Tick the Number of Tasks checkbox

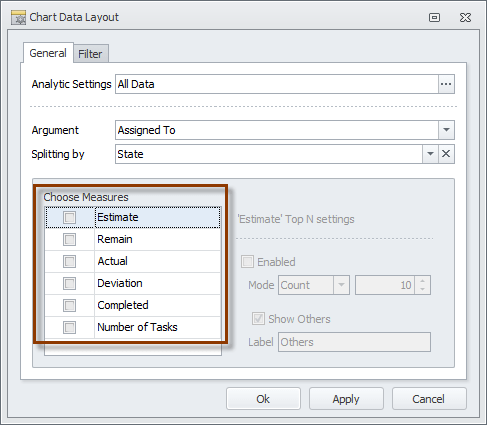[69, 327]
